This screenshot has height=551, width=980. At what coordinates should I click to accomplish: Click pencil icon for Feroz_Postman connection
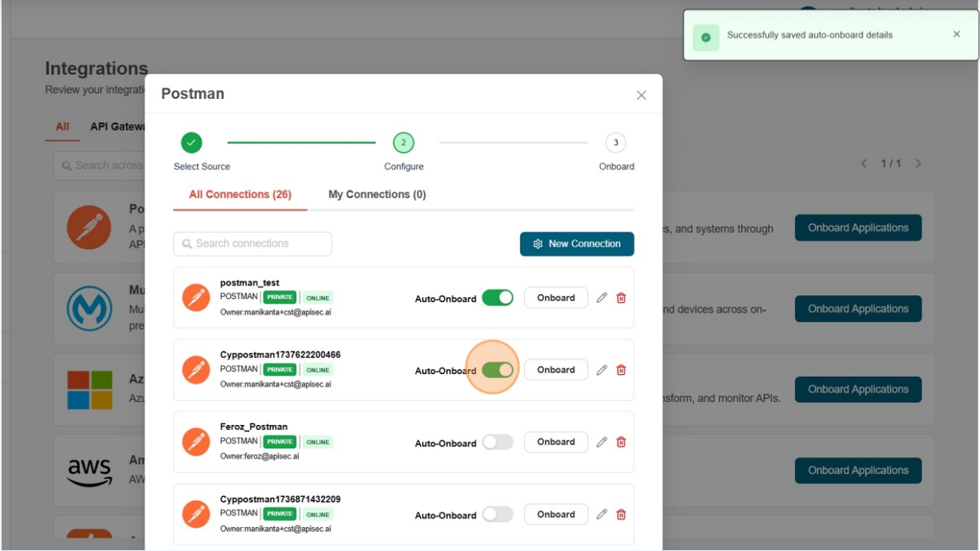click(x=602, y=442)
